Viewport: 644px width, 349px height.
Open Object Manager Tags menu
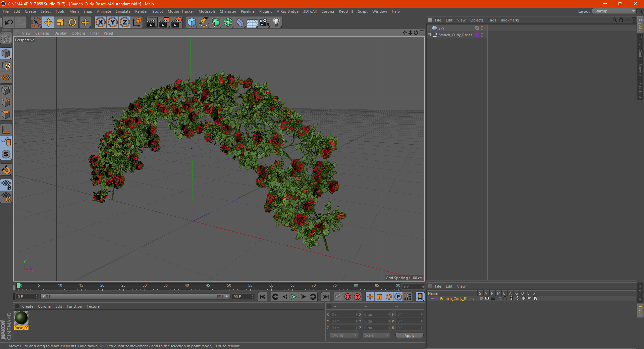tap(492, 20)
